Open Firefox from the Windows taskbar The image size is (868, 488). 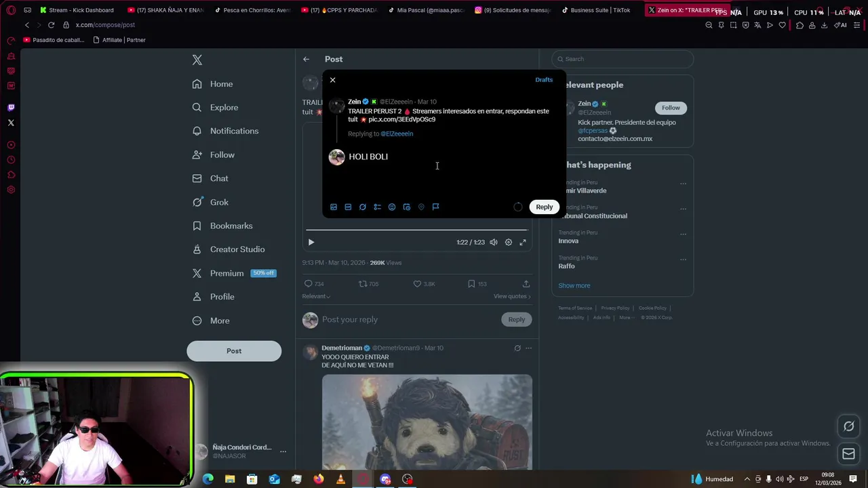319,479
